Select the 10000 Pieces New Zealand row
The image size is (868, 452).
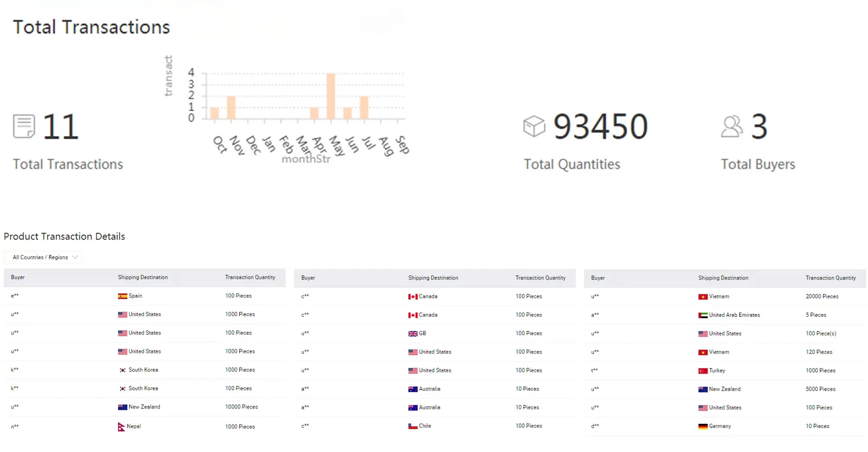(145, 407)
